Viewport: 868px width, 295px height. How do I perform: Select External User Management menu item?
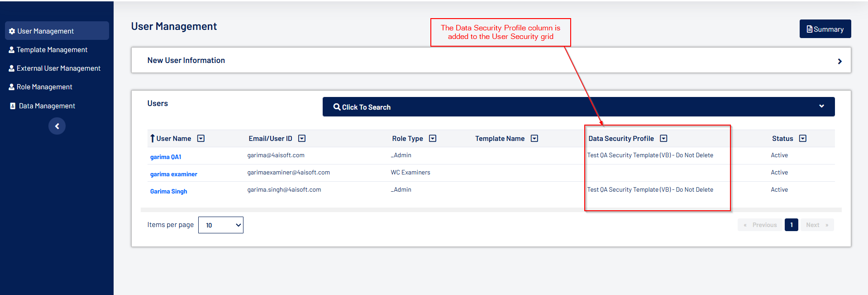[58, 68]
